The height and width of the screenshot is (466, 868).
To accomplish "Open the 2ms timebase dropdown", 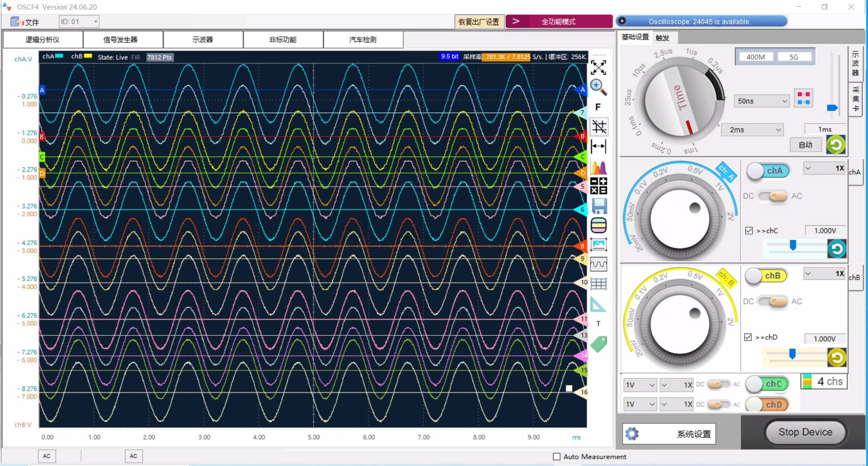I will pos(753,130).
